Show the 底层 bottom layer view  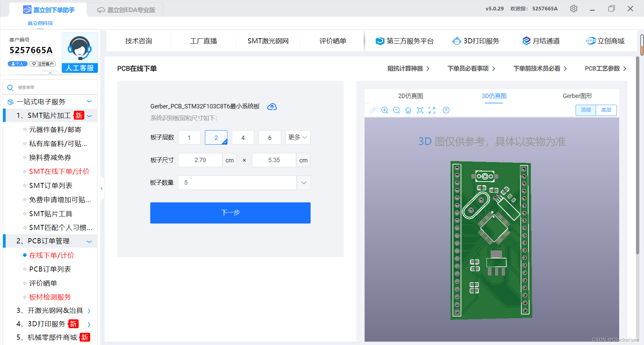pyautogui.click(x=606, y=110)
